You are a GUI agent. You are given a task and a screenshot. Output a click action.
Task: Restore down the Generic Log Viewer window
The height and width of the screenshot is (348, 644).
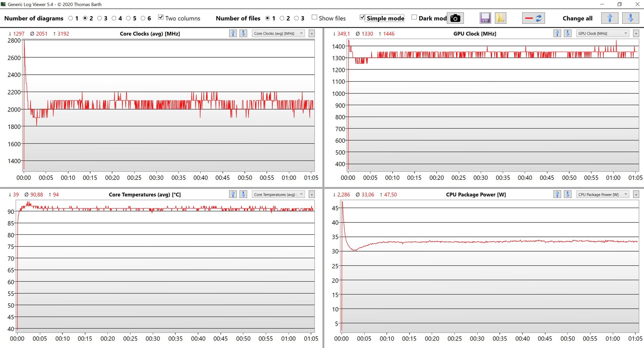620,4
